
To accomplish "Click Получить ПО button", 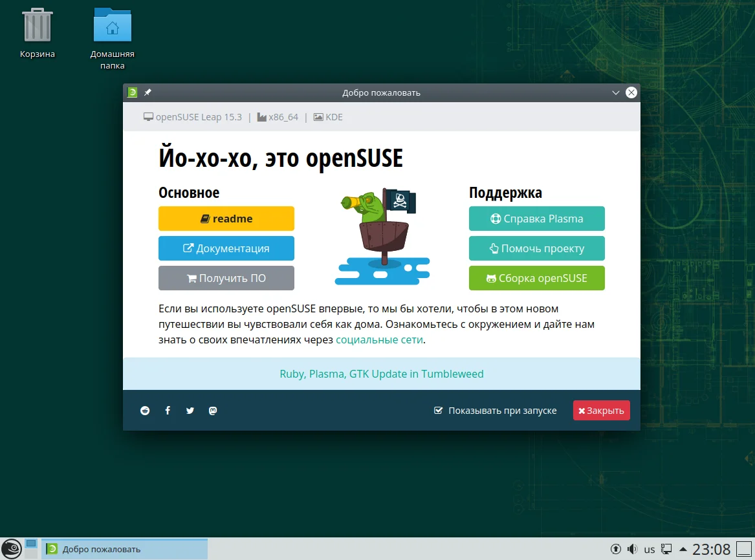I will click(x=226, y=278).
